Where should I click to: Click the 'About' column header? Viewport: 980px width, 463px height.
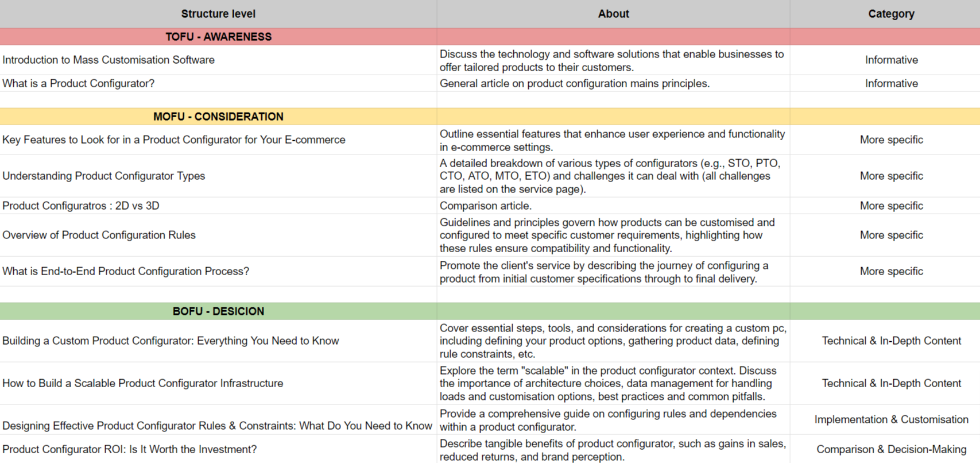click(x=613, y=14)
